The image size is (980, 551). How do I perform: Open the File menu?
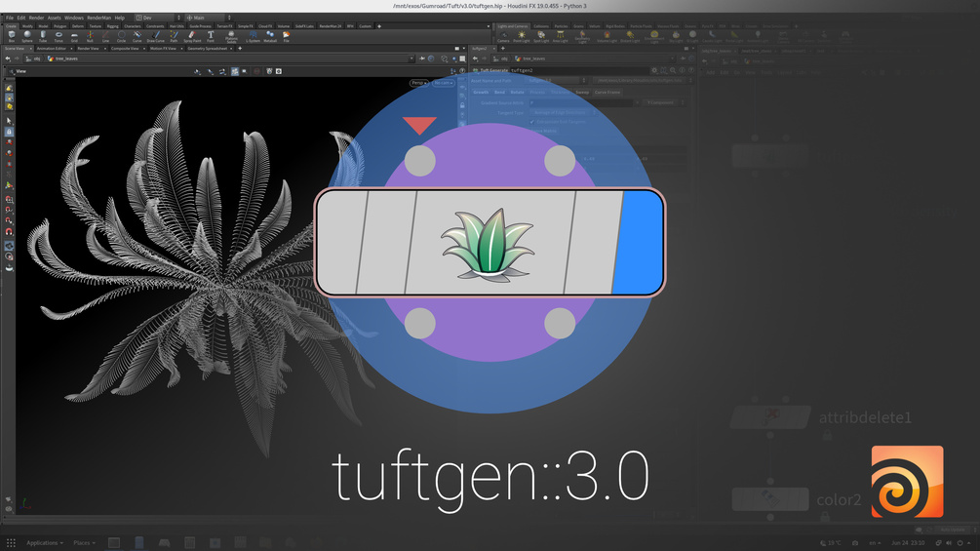click(10, 18)
